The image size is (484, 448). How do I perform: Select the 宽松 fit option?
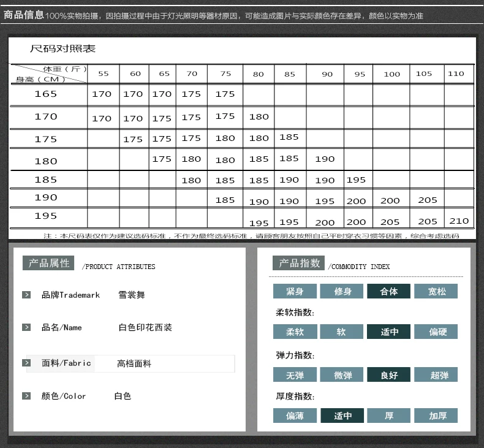tap(436, 291)
